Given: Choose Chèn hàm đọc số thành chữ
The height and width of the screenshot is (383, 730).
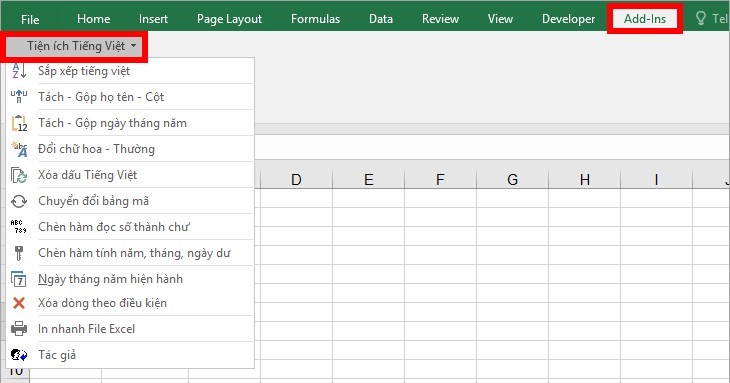Looking at the screenshot, I should [130, 227].
